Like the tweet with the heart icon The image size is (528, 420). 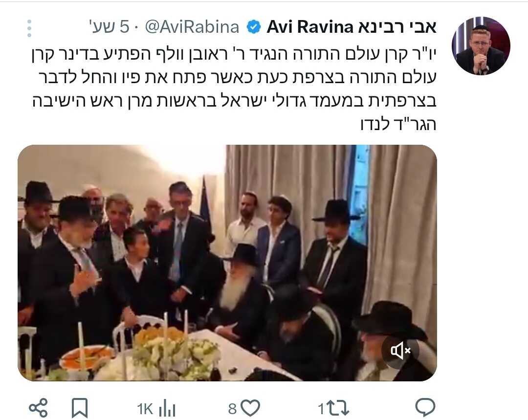pyautogui.click(x=251, y=408)
